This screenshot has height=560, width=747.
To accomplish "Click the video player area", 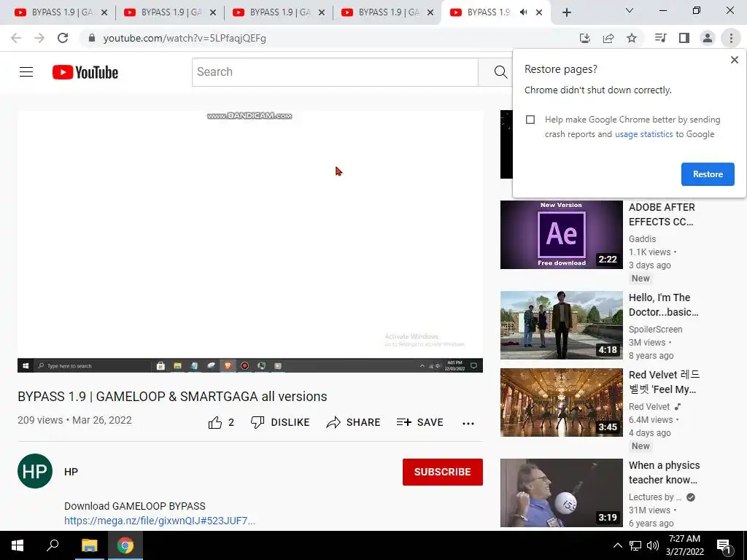I will 250,241.
